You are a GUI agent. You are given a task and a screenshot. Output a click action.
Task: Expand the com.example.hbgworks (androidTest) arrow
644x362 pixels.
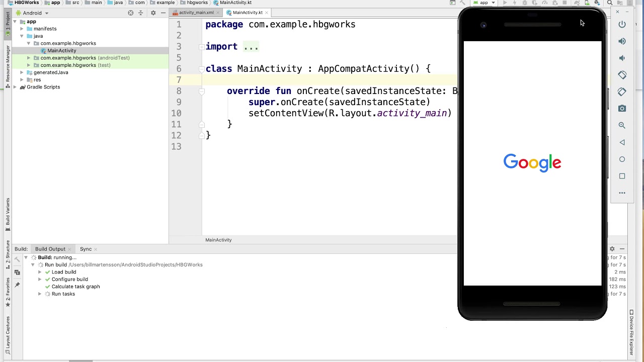[x=29, y=58]
